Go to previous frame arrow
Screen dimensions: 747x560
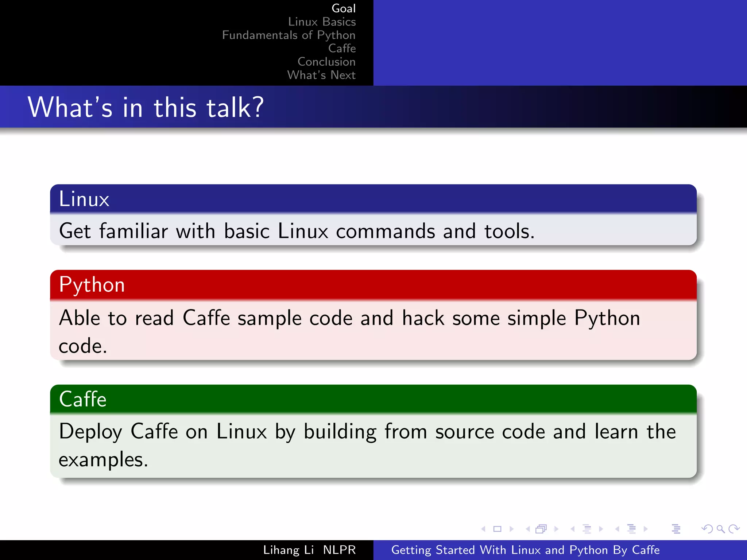click(528, 529)
